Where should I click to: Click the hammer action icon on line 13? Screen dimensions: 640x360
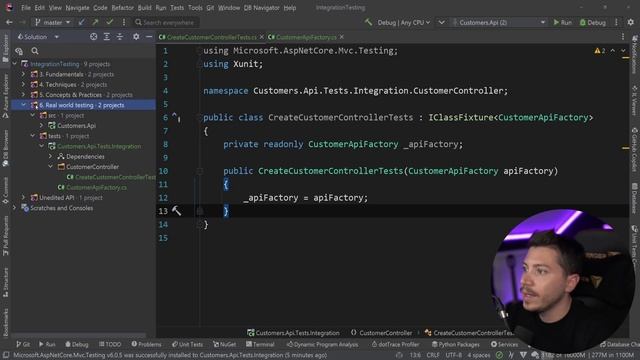(176, 211)
